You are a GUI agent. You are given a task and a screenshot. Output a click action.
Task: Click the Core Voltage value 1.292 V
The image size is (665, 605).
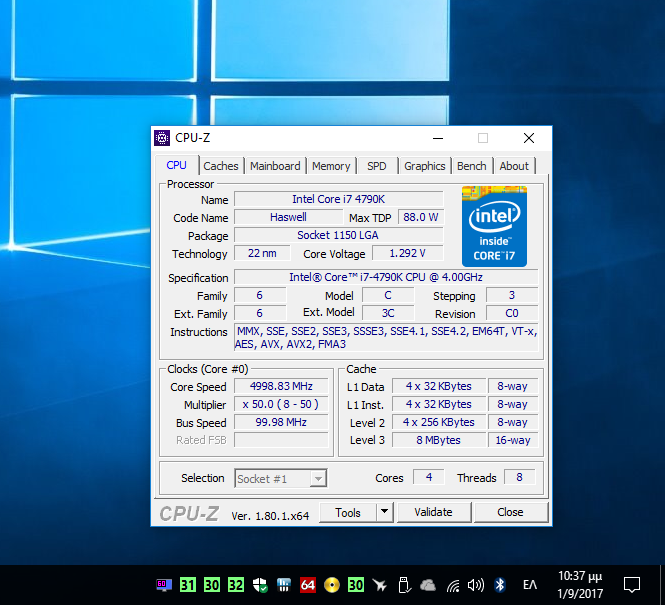pyautogui.click(x=408, y=253)
